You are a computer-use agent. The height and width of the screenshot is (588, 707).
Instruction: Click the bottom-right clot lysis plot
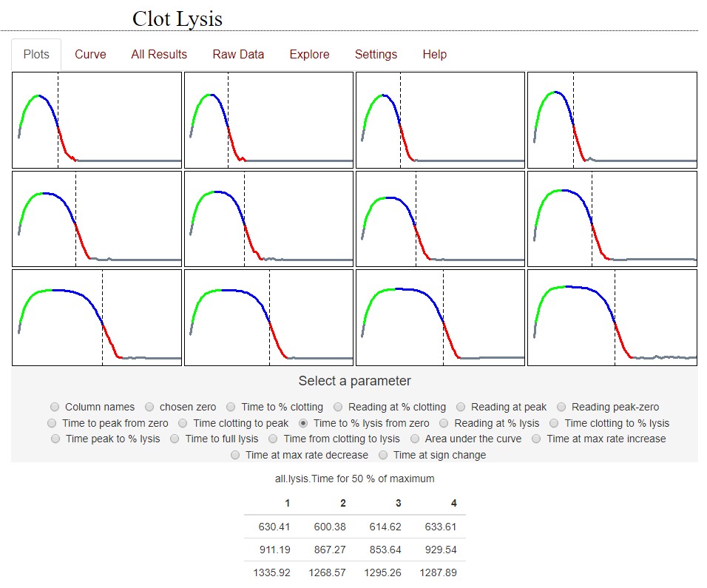612,317
